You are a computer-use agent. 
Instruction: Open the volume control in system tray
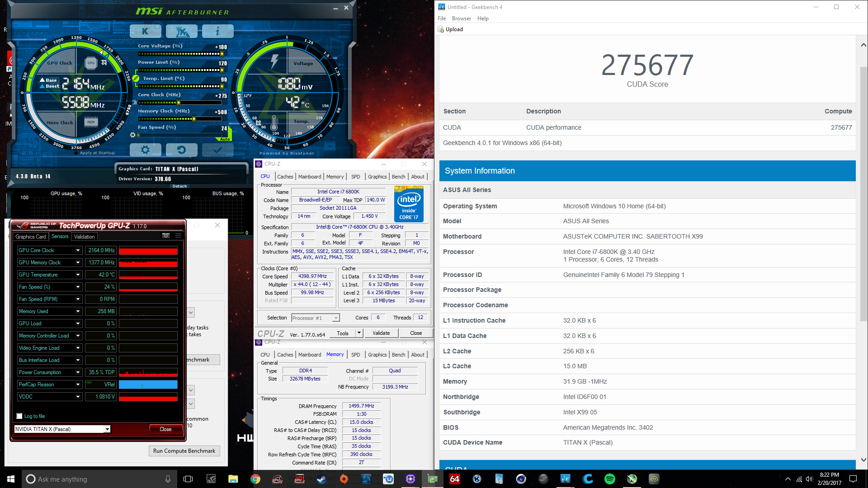point(809,479)
